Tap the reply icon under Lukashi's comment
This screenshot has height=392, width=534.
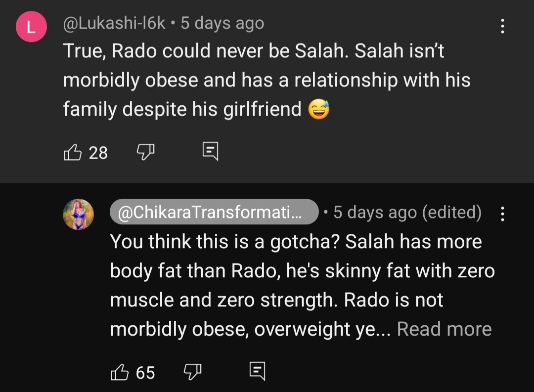click(210, 152)
